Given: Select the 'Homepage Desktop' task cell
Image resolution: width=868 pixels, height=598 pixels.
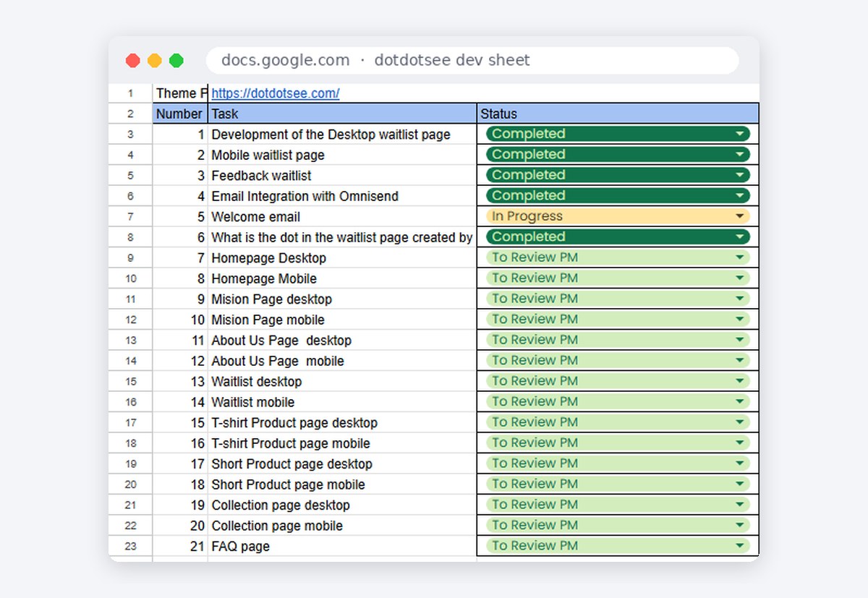Looking at the screenshot, I should tap(342, 258).
